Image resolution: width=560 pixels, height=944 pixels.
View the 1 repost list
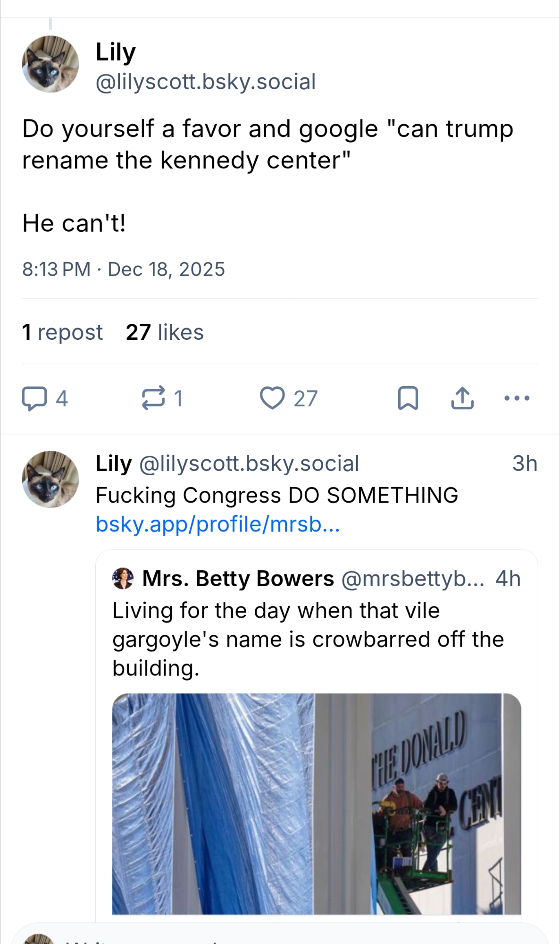coord(62,332)
